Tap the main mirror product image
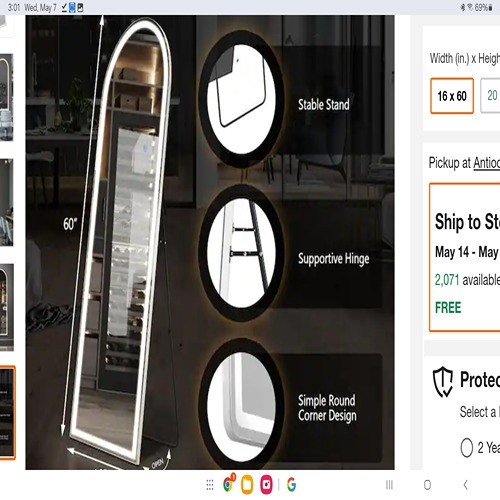The image size is (500, 500). [x=210, y=242]
